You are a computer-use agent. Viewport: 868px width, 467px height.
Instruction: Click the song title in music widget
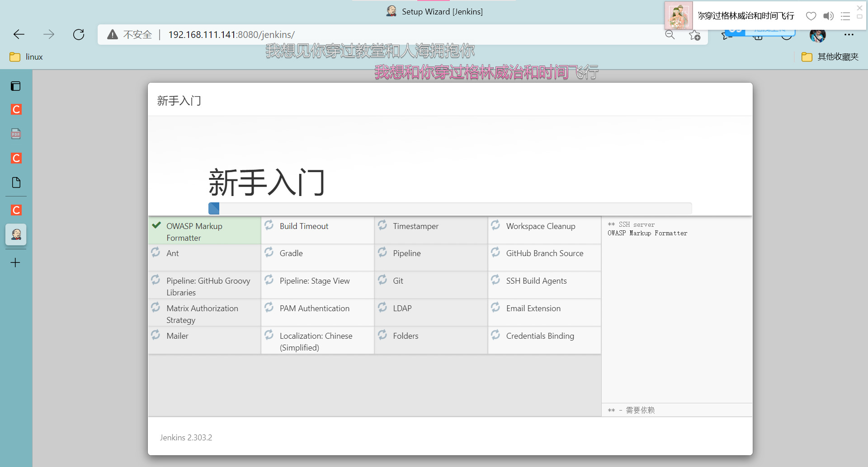(746, 16)
